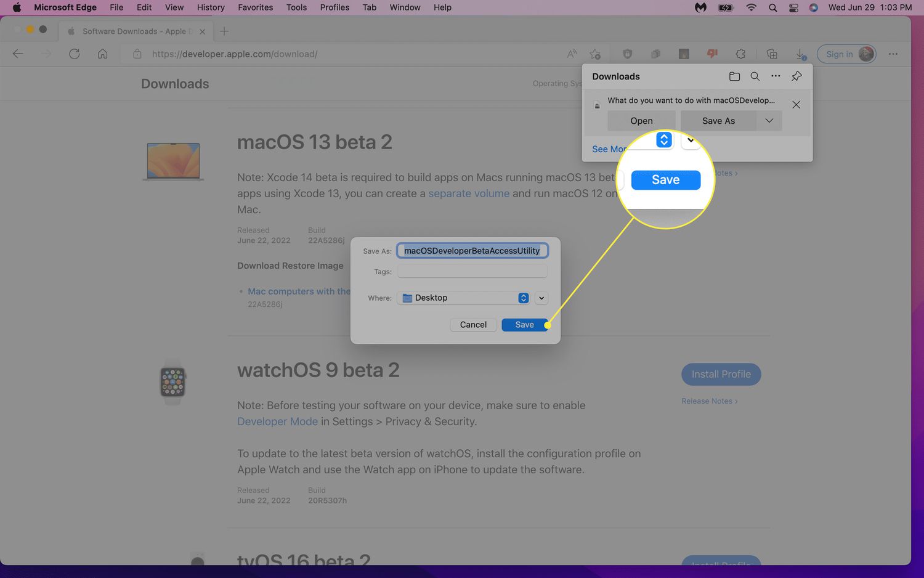Click the Save As filename field
The width and height of the screenshot is (924, 578).
click(x=472, y=251)
